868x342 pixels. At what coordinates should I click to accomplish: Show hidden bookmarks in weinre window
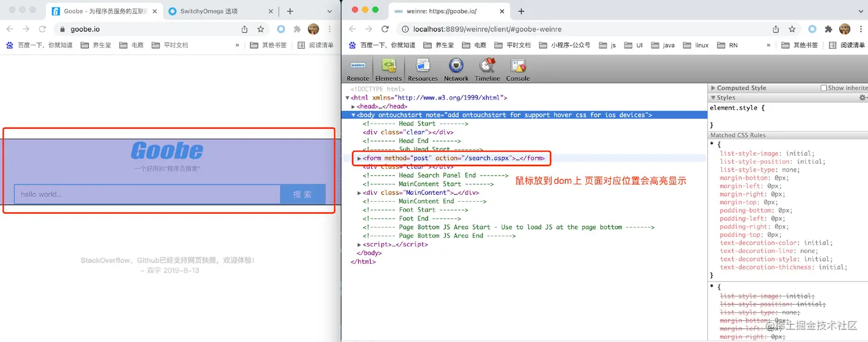click(769, 45)
